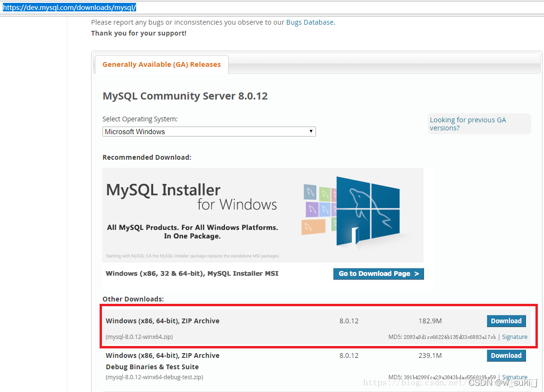The height and width of the screenshot is (392, 544).
Task: Click the Go to Download Page button
Action: [378, 274]
